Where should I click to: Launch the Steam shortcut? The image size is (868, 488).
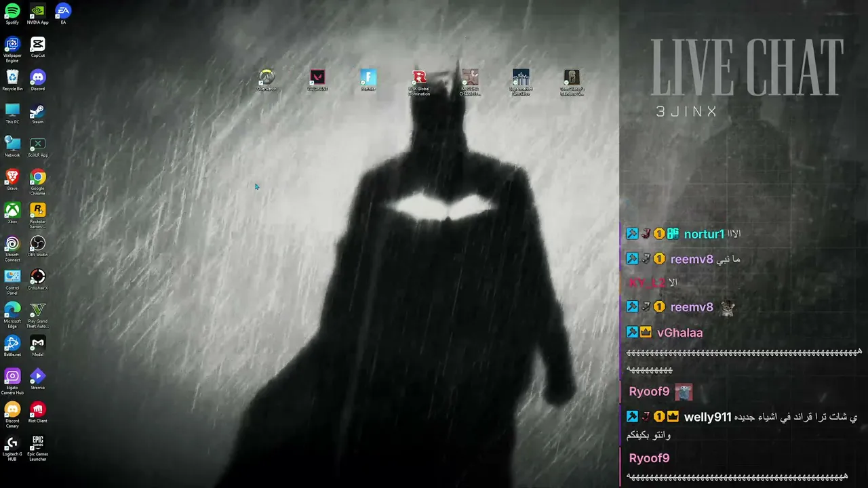[38, 114]
